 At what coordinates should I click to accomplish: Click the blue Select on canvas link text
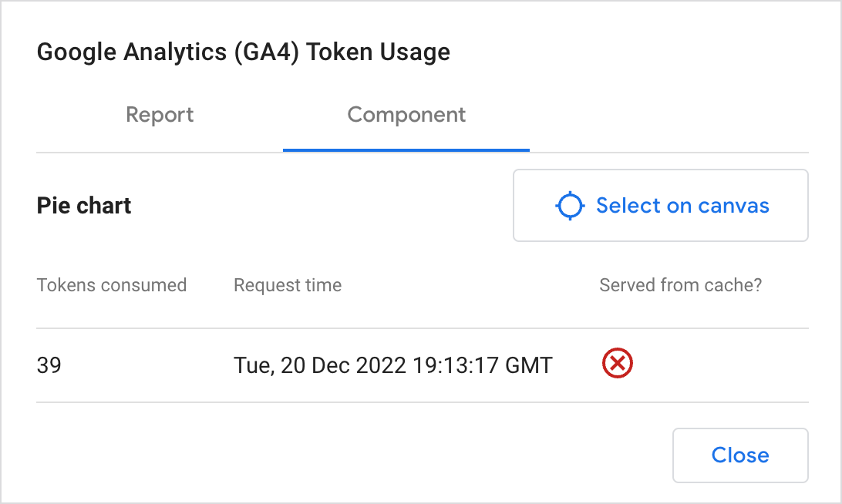tap(682, 205)
